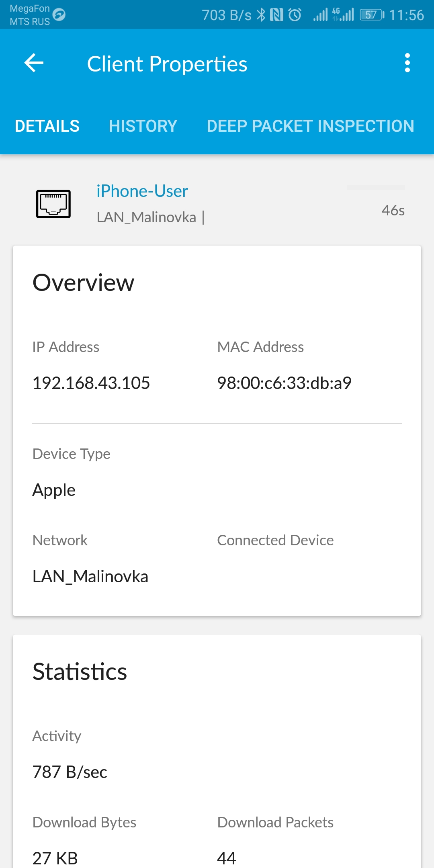The width and height of the screenshot is (434, 868).
Task: Tap the Network value LAN_Malinovka
Action: point(90,577)
